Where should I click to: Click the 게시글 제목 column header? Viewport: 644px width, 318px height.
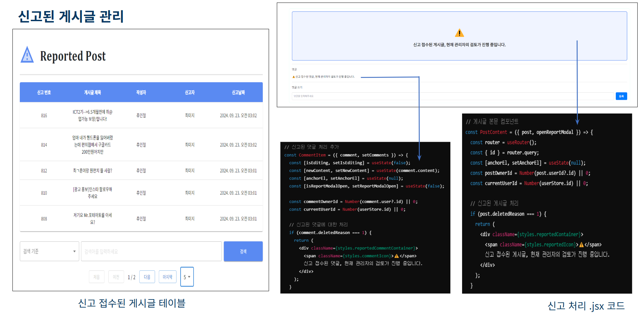pos(92,92)
